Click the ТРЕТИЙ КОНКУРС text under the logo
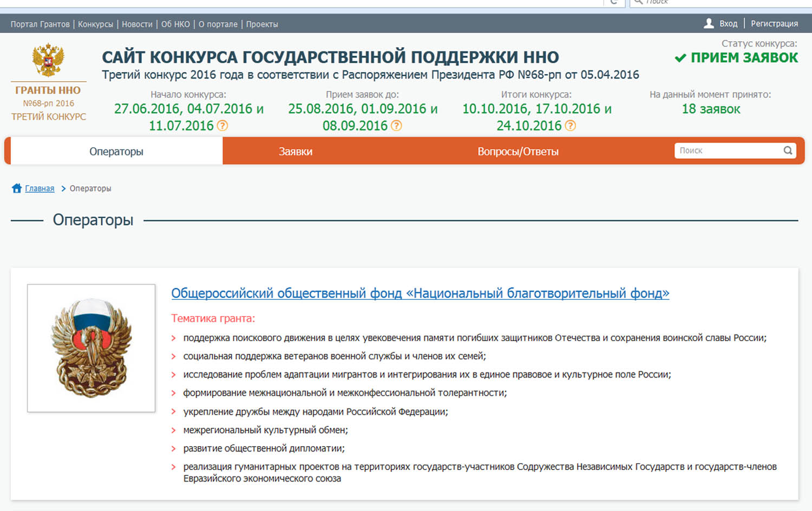Viewport: 812px width, 511px height. coord(49,116)
